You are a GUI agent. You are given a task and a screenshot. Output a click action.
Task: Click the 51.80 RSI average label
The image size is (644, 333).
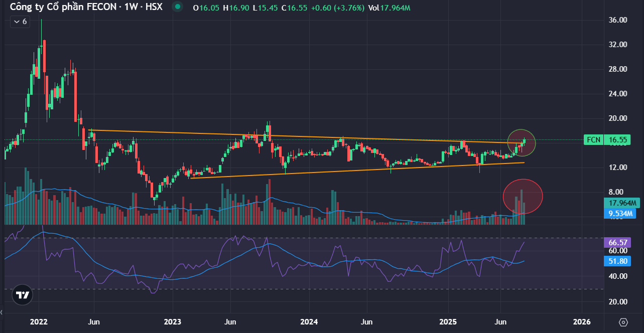(618, 261)
